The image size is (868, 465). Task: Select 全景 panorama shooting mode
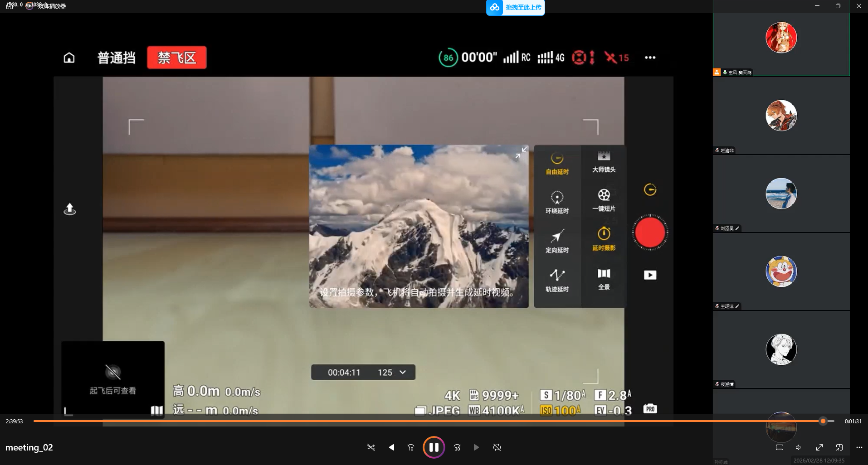tap(604, 279)
